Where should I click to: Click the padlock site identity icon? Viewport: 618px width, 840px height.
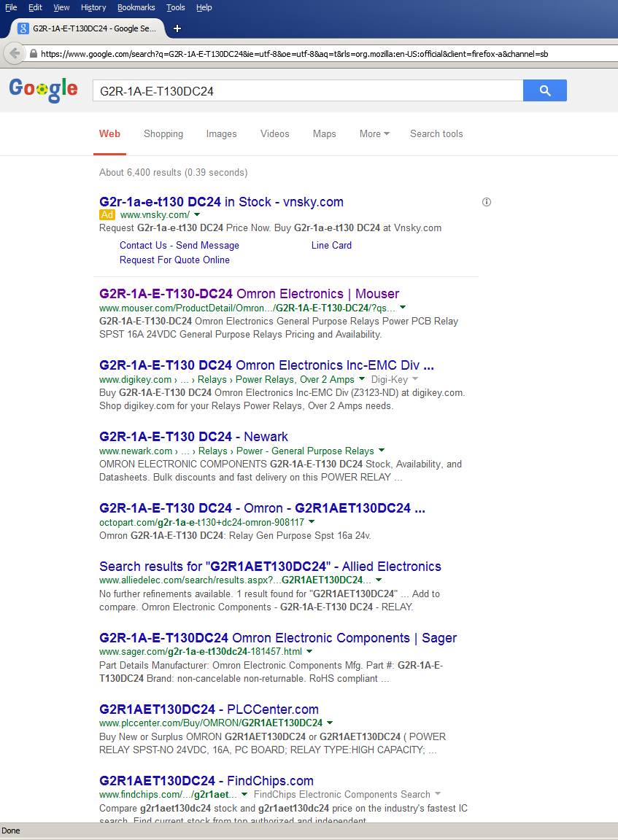pos(34,53)
